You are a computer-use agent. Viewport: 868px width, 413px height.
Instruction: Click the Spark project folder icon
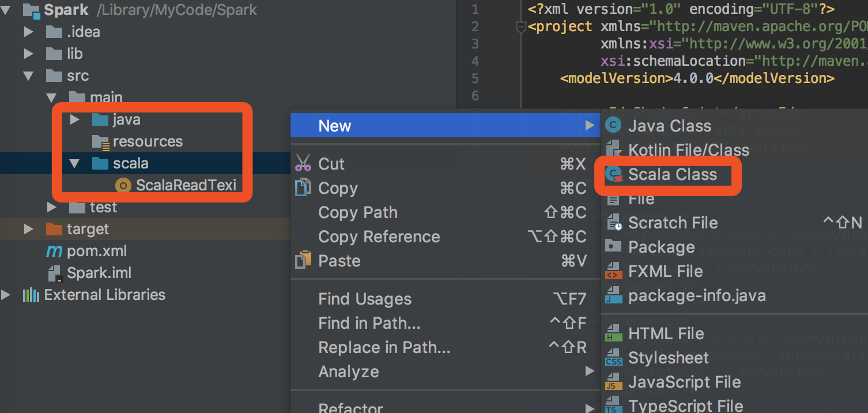(31, 10)
